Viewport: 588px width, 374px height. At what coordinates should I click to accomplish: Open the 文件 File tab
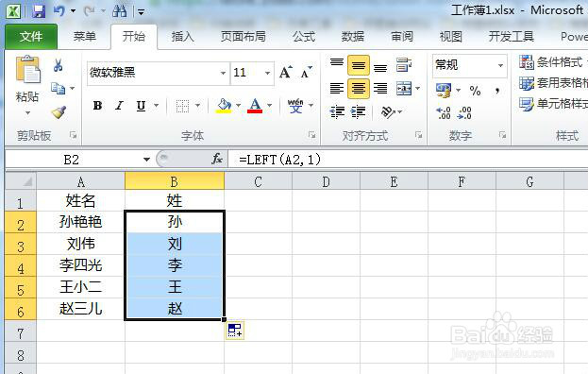point(31,37)
